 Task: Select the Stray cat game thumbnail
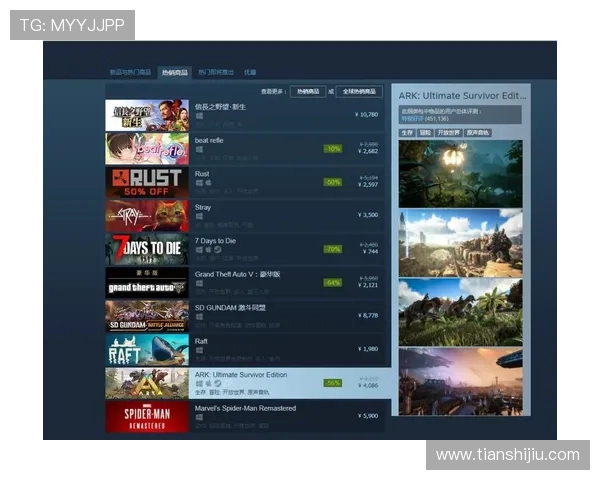147,215
